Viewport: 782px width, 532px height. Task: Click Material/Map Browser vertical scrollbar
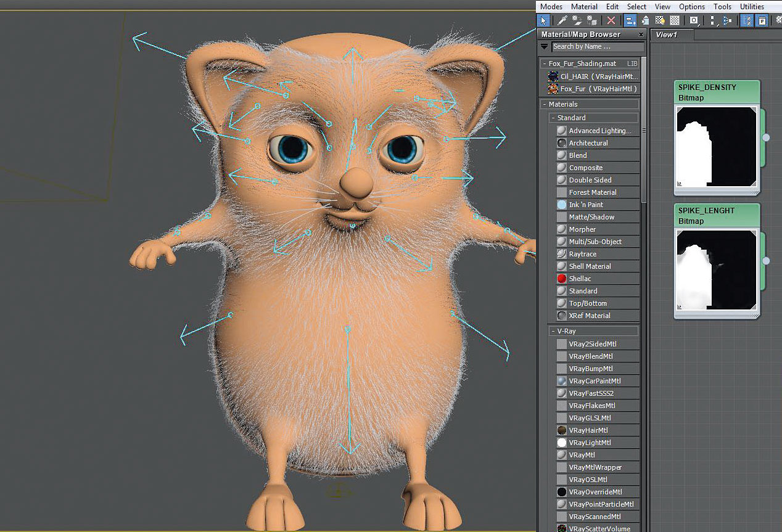[x=643, y=129]
